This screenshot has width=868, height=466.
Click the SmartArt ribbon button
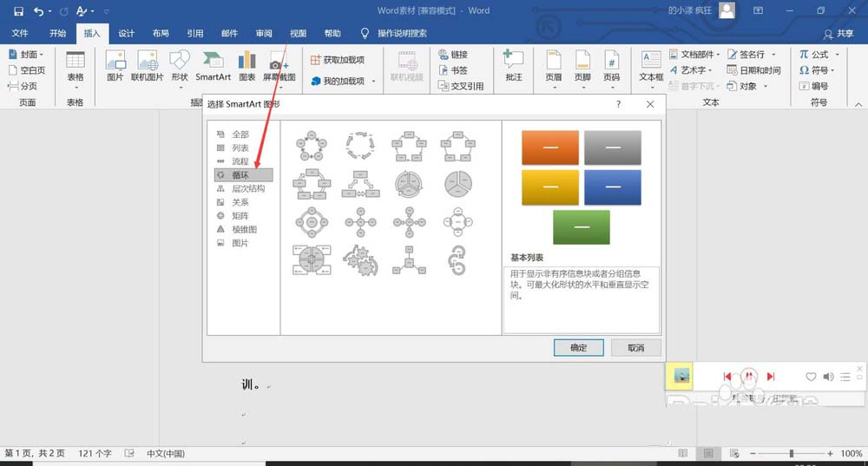(214, 66)
